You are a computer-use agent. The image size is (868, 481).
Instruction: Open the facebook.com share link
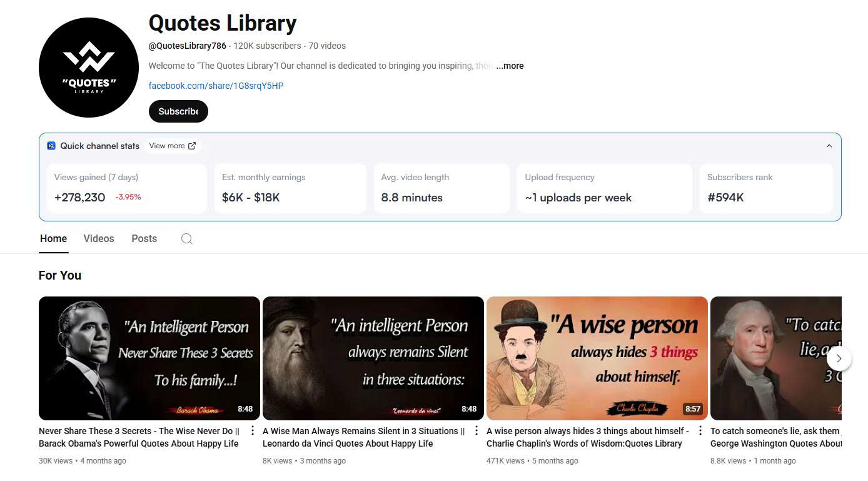coord(216,86)
